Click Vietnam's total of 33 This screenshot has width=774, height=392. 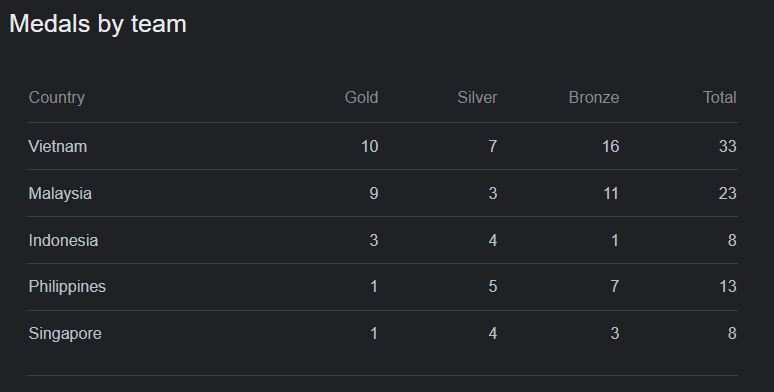pos(728,146)
